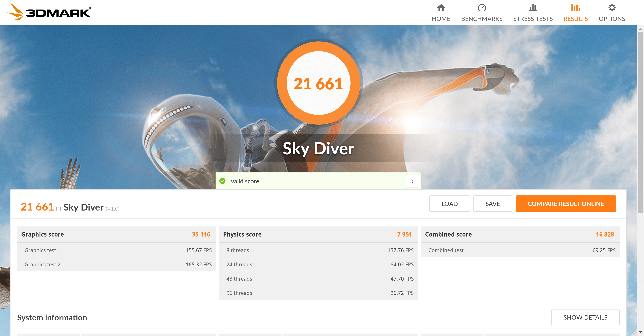Click the Home house icon

click(x=441, y=8)
